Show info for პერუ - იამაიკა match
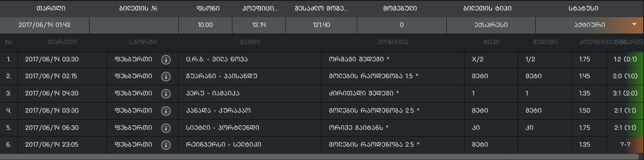Image resolution: width=644 pixels, height=160 pixels. click(166, 93)
